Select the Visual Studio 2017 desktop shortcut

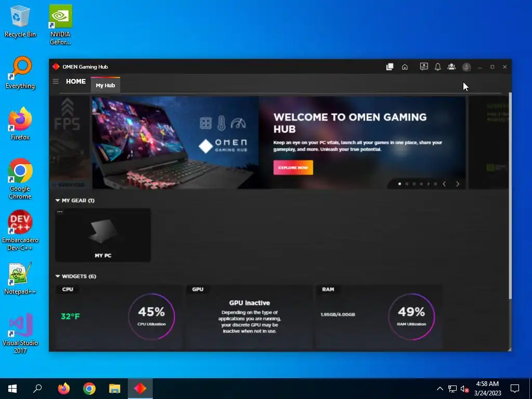[x=20, y=333]
